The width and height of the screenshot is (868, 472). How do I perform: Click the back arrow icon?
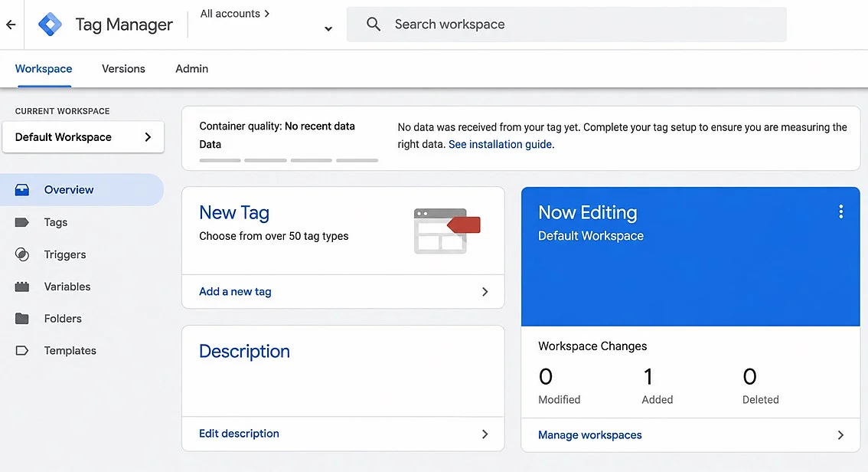(x=11, y=25)
